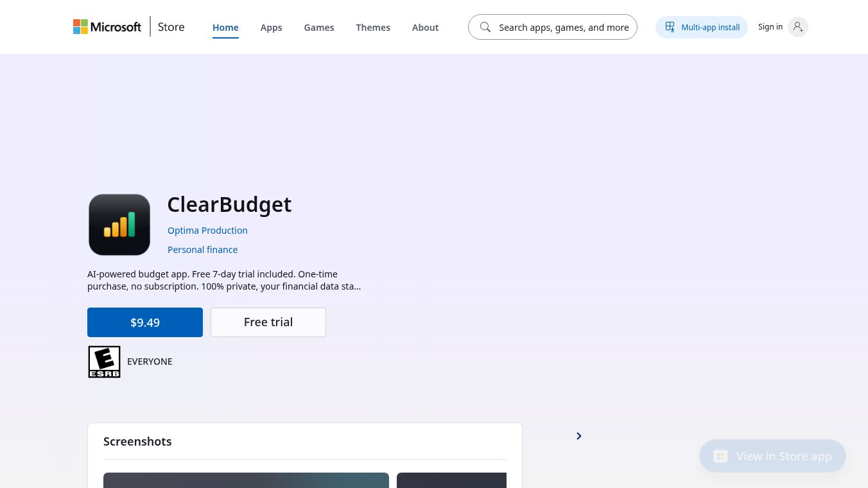
Task: Click the Multi-app install icon
Action: [670, 27]
